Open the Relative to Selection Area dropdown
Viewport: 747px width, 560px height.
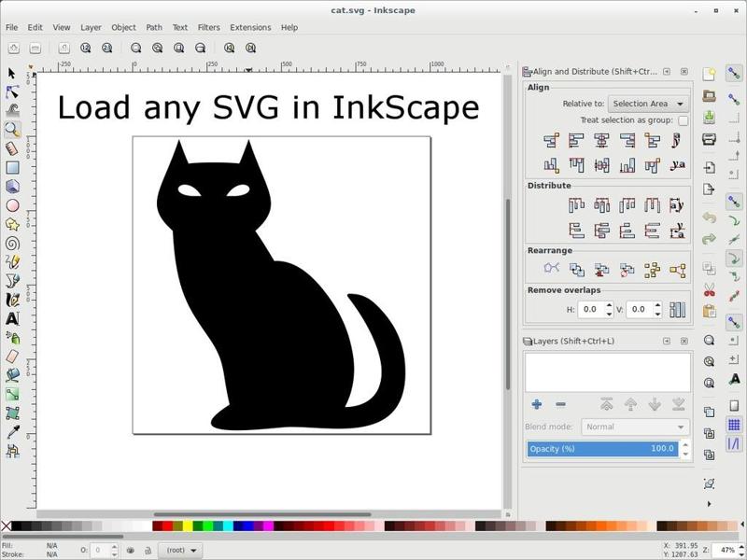tap(648, 104)
